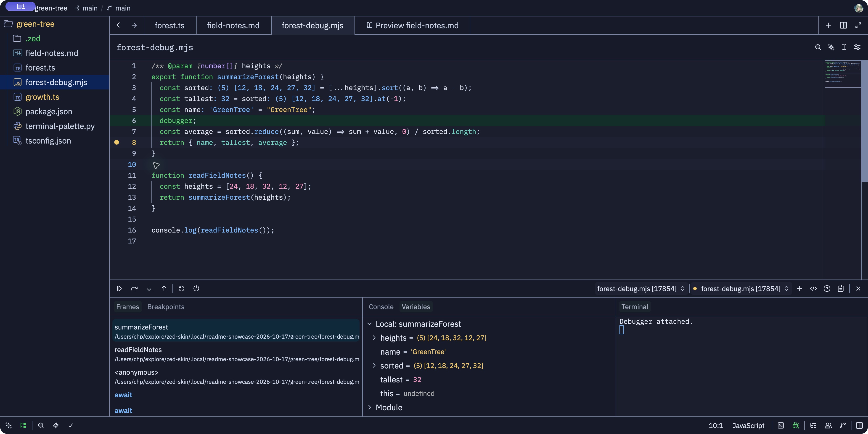The height and width of the screenshot is (434, 868).
Task: Click the Step Out debug icon
Action: click(x=164, y=289)
